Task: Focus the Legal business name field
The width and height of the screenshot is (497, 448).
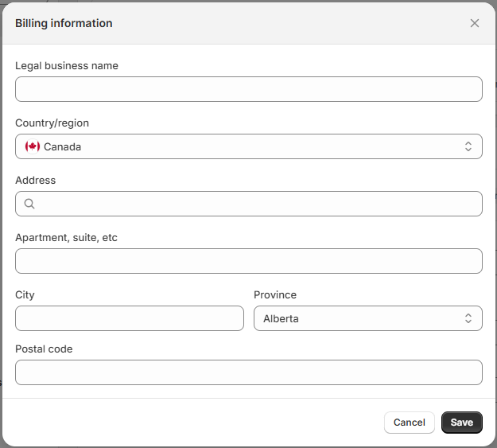Action: (x=248, y=89)
